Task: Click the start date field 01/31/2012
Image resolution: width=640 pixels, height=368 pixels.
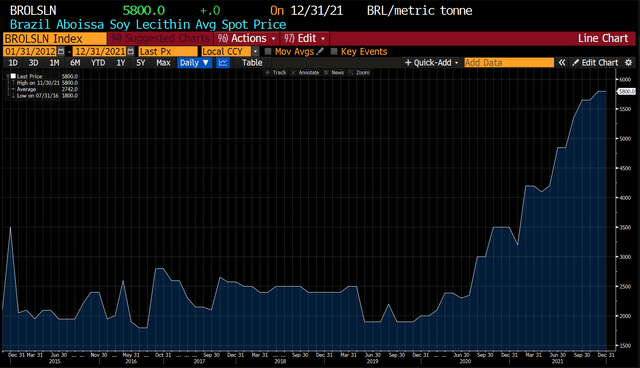Action: (30, 51)
